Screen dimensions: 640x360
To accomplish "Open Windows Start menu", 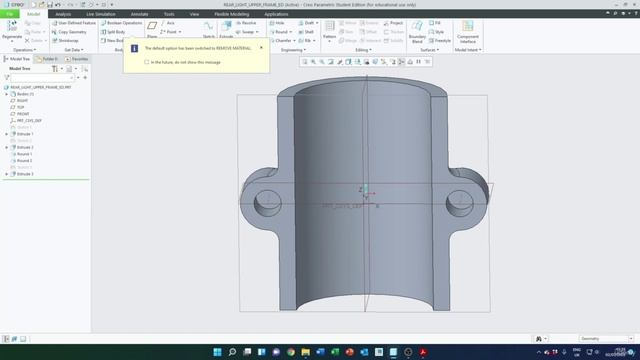I will coord(218,352).
